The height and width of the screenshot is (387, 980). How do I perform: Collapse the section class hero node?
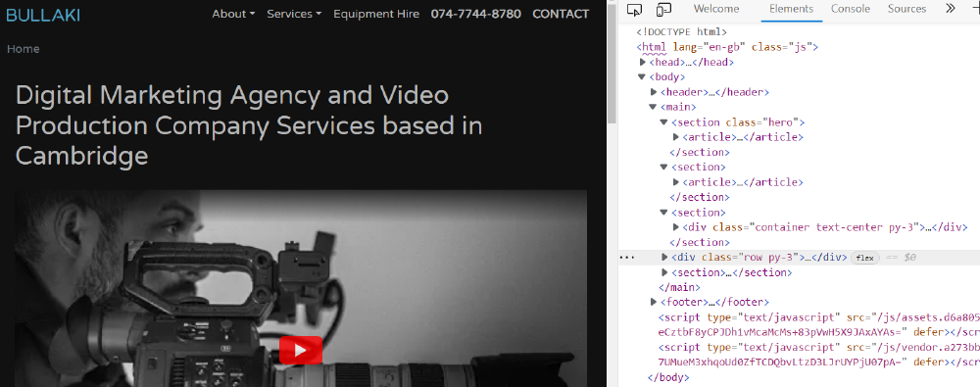(664, 121)
